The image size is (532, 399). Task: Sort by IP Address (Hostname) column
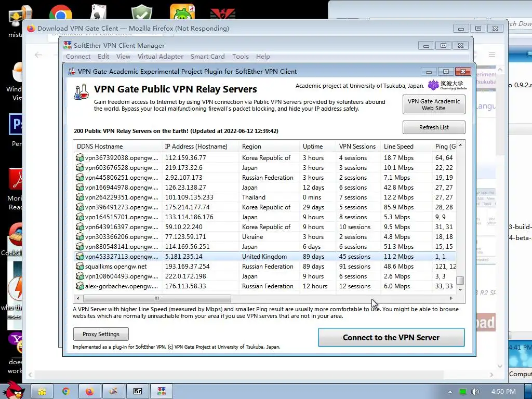[x=200, y=147]
